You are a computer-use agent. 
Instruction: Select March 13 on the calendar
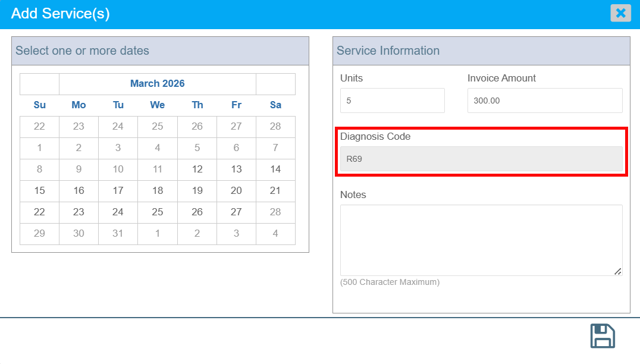click(236, 170)
